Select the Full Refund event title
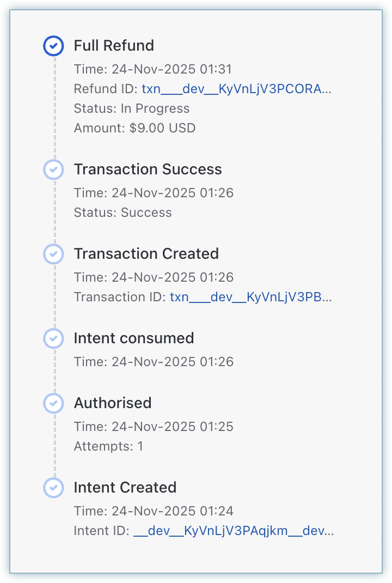 click(114, 46)
